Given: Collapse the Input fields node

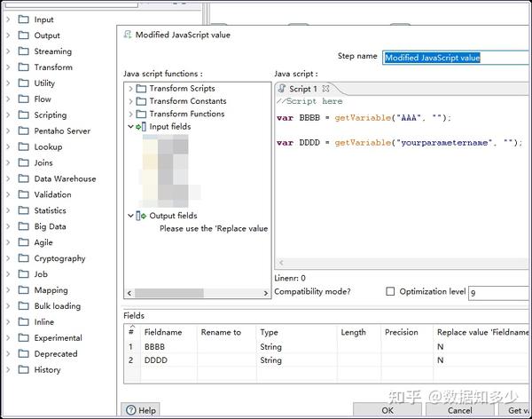Looking at the screenshot, I should point(130,126).
